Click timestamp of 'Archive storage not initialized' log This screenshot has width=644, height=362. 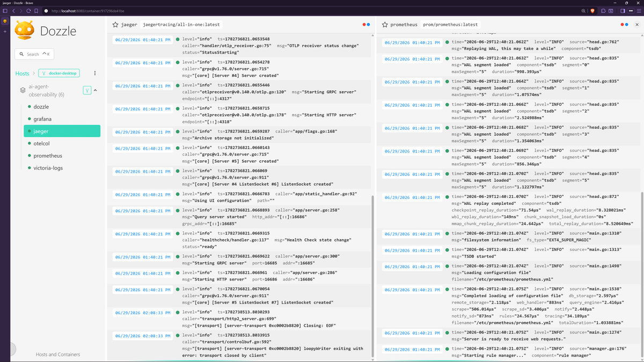click(143, 132)
